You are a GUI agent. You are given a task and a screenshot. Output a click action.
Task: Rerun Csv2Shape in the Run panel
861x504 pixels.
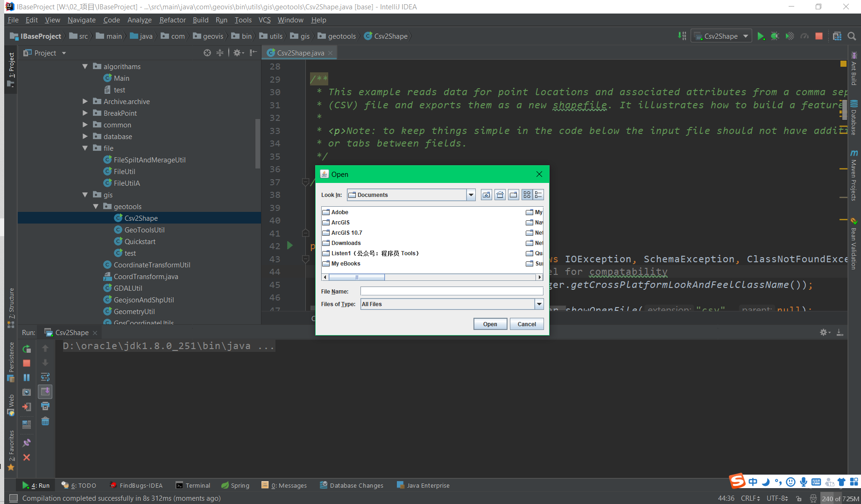(x=27, y=349)
